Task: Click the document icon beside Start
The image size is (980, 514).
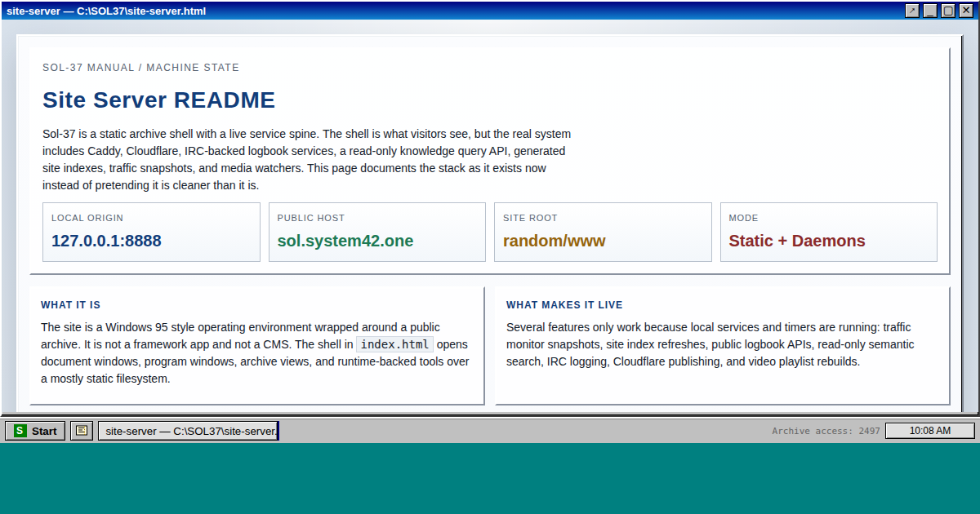Action: pos(81,431)
